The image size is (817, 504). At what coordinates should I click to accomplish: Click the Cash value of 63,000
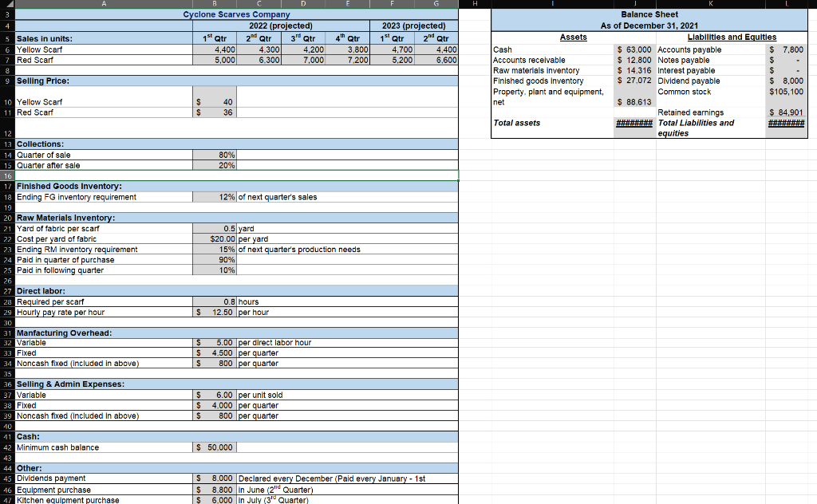point(633,49)
